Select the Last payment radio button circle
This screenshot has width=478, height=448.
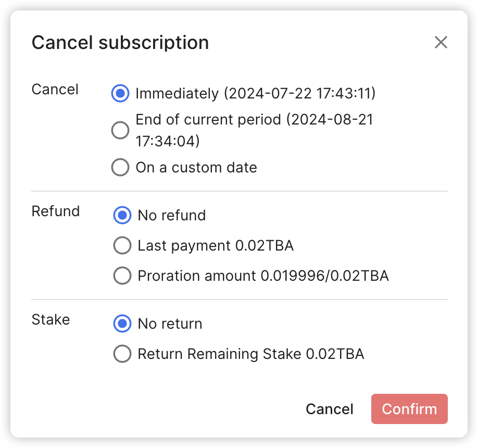[x=122, y=246]
